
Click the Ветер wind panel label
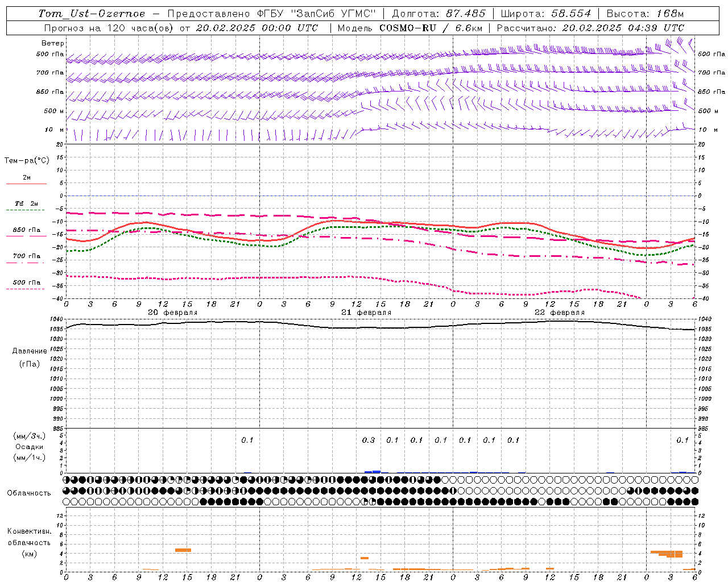53,43
